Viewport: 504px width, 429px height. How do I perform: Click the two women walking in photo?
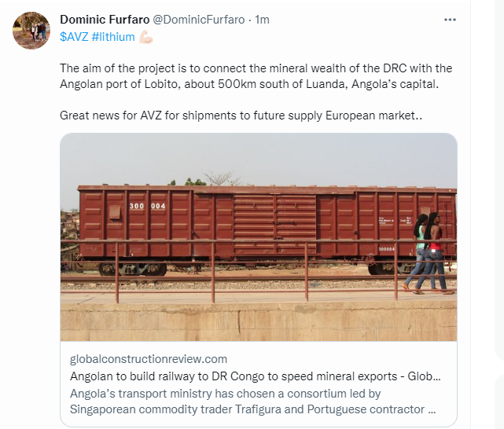(x=429, y=253)
